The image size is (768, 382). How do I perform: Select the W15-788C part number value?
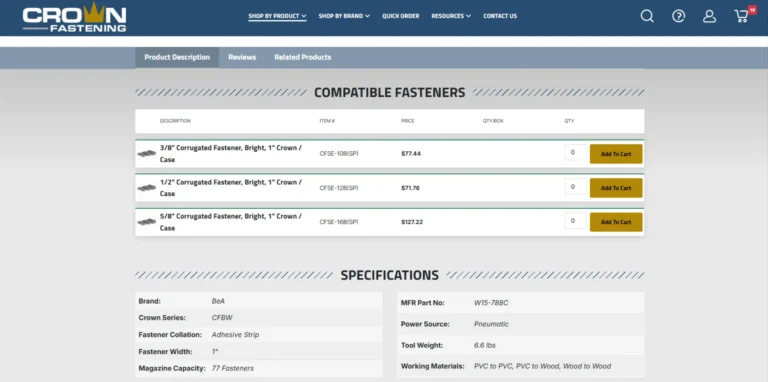click(491, 303)
